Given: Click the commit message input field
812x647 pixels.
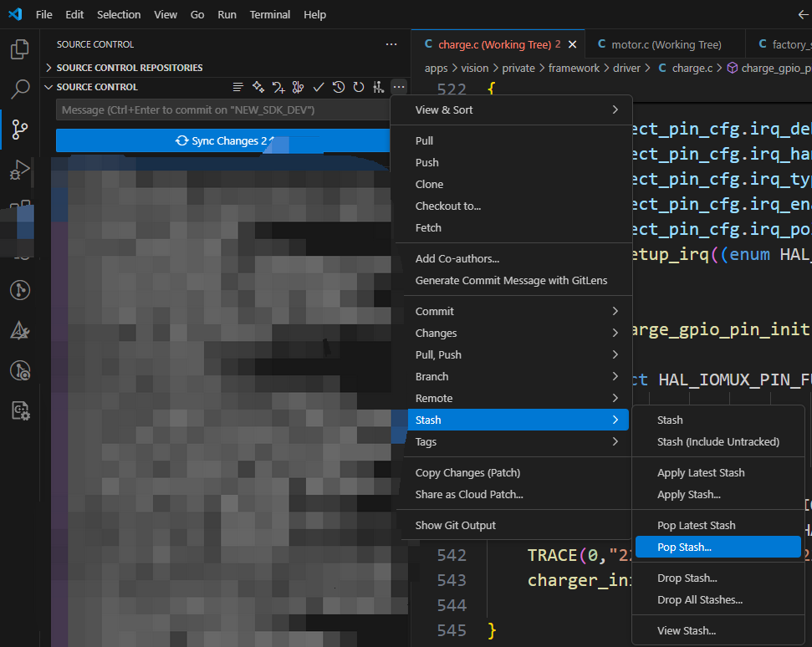Looking at the screenshot, I should (x=222, y=110).
